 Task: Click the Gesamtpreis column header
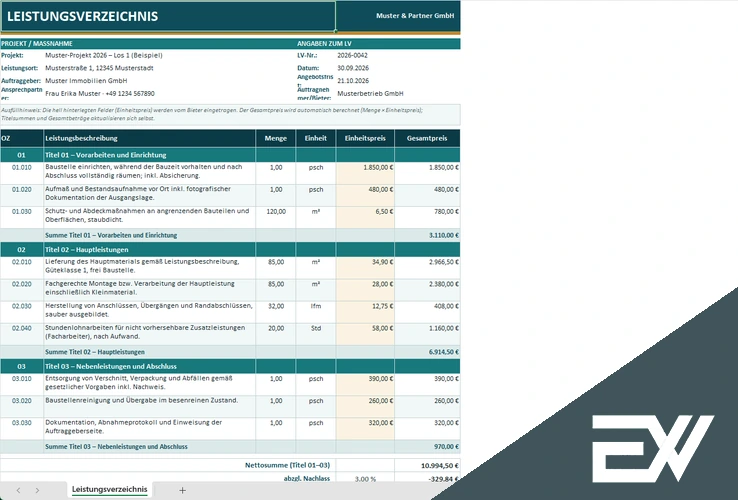coord(427,138)
